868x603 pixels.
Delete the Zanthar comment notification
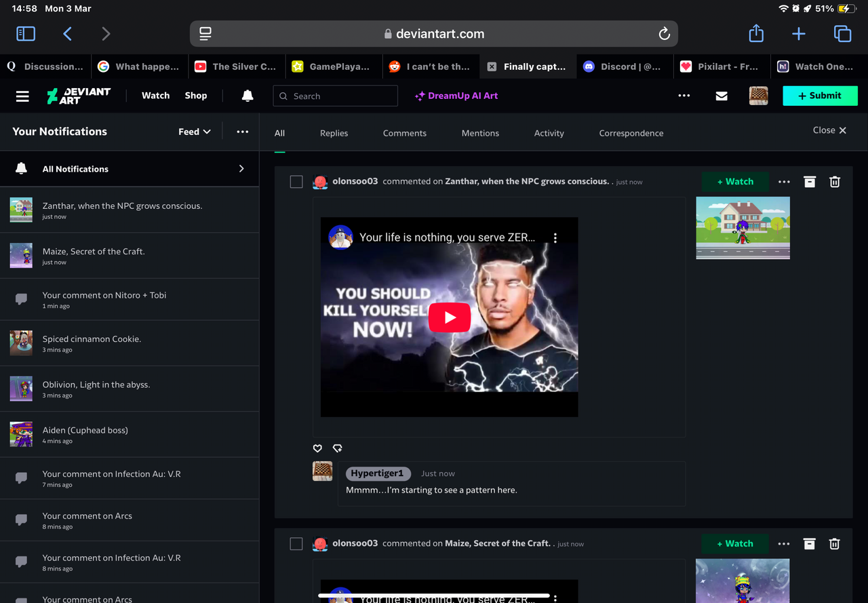[835, 182]
